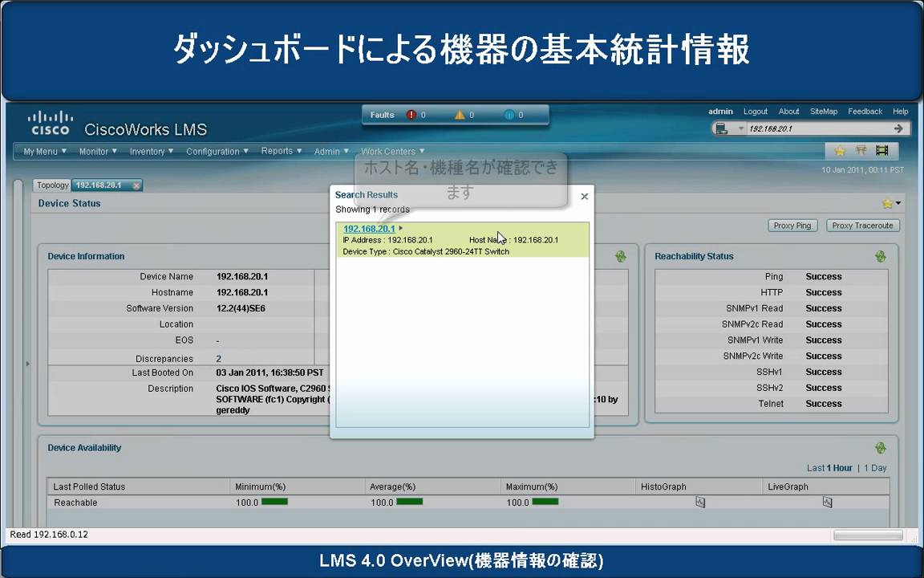The image size is (924, 578).
Task: Open the LiveGraph icon for Reachable row
Action: [x=828, y=503]
